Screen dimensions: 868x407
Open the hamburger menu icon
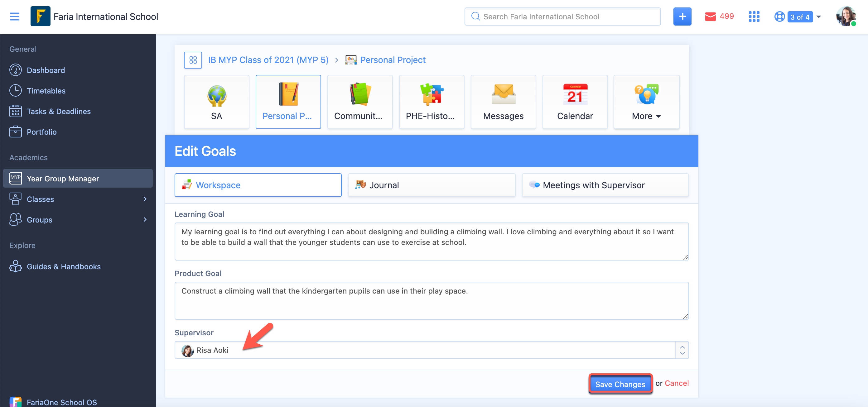[14, 17]
